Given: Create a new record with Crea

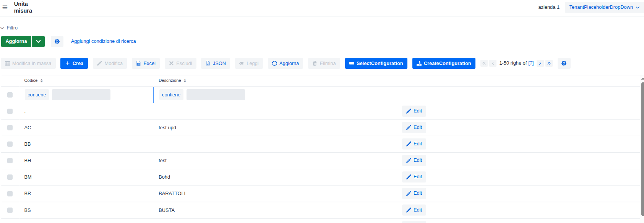Looking at the screenshot, I should pos(74,63).
